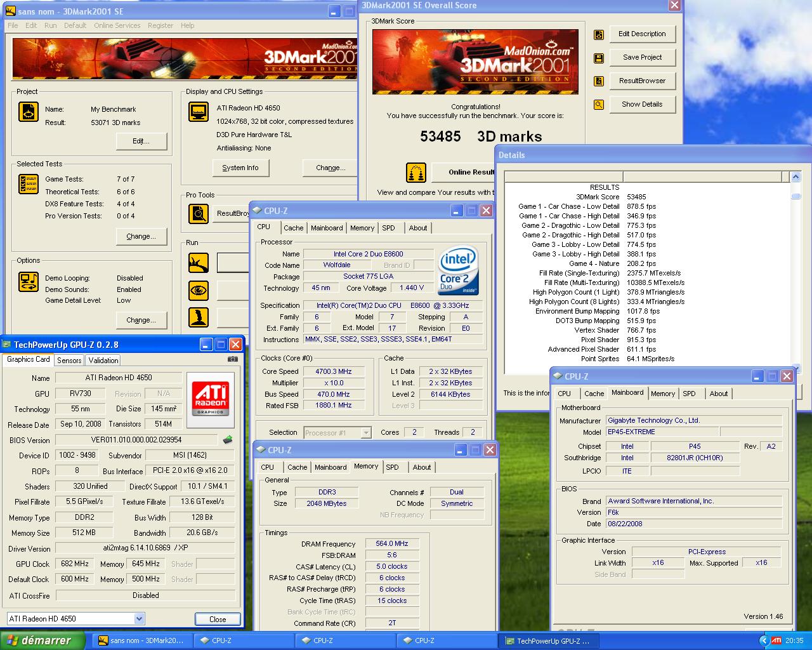Screen dimensions: 812x650
Task: Click the system tray expand arrow
Action: point(764,640)
